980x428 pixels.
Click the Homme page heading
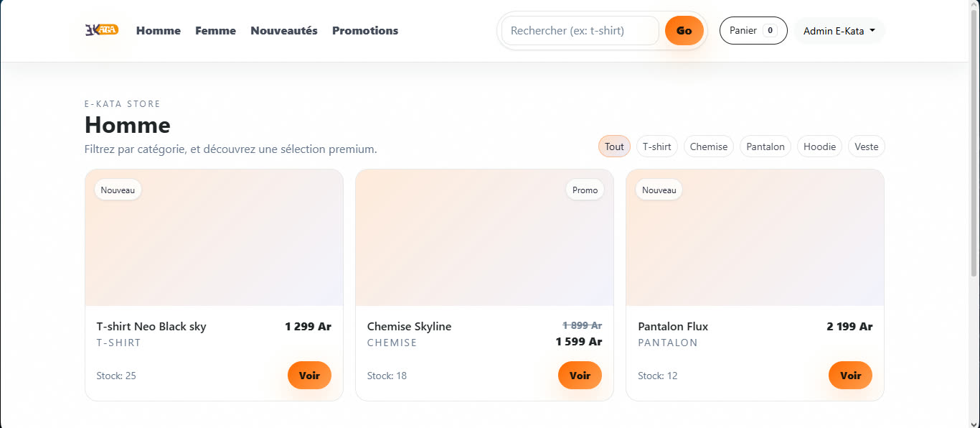(x=128, y=126)
